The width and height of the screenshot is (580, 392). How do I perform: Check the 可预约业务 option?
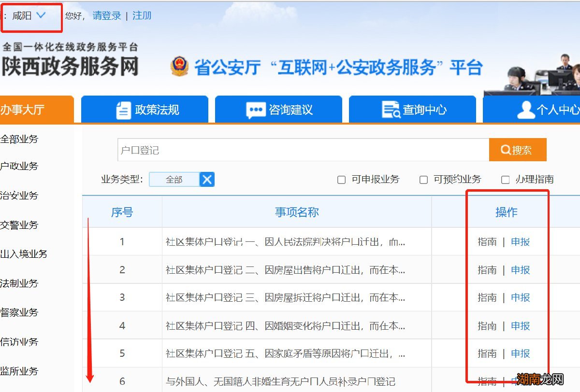click(423, 179)
